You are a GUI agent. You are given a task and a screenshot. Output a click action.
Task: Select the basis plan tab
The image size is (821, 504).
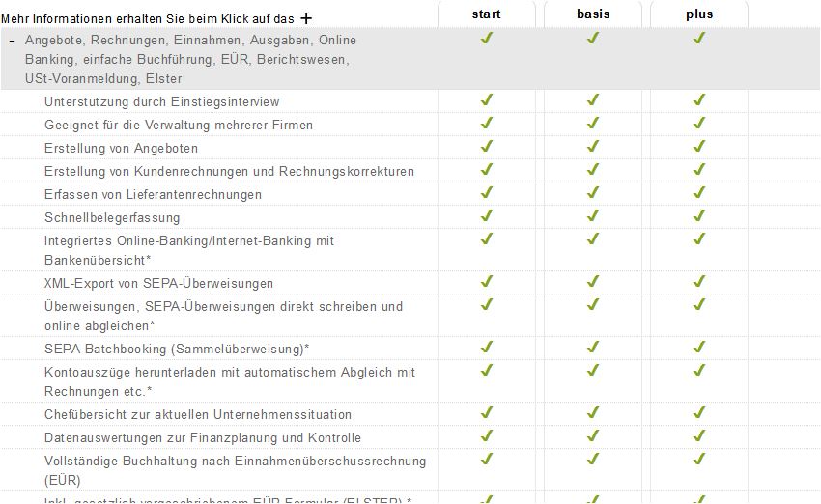593,14
